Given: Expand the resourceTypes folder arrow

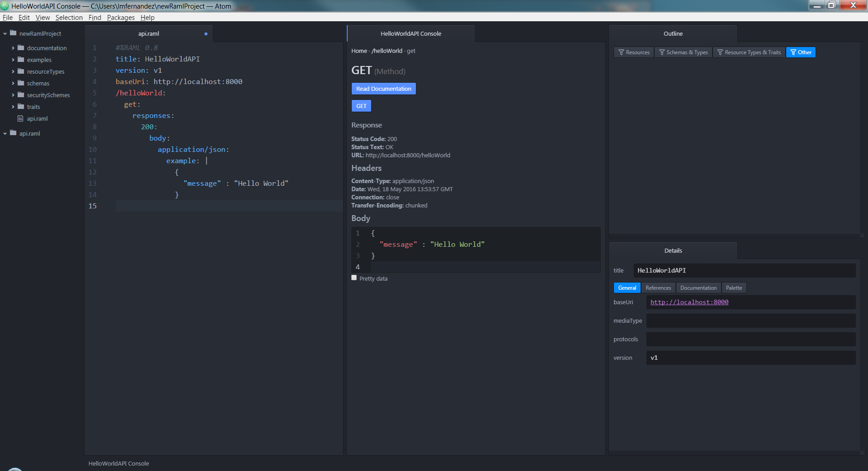Looking at the screenshot, I should [13, 71].
